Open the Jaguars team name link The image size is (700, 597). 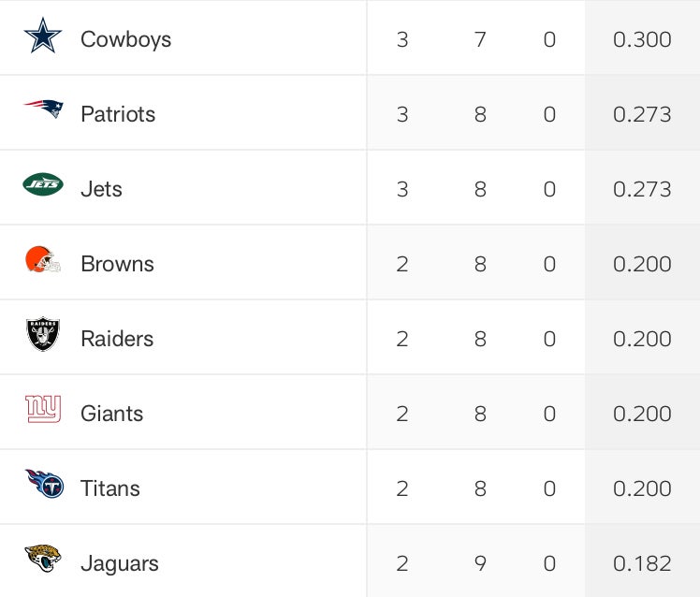point(119,563)
